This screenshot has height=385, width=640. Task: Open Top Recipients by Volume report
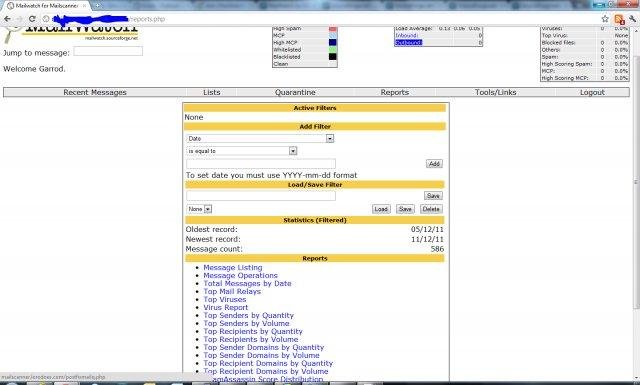(251, 339)
